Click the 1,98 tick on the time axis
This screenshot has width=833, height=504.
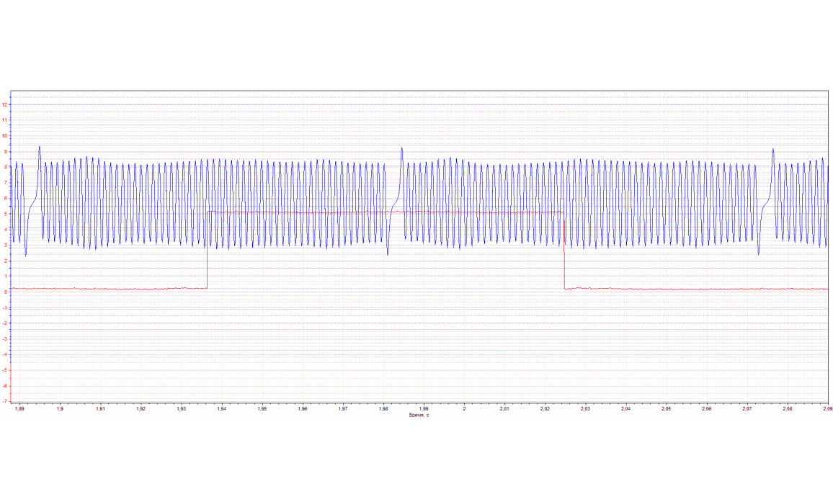tap(383, 409)
